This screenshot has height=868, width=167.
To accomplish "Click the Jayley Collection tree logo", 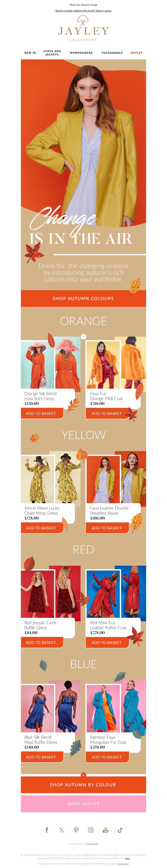I will pos(83,28).
